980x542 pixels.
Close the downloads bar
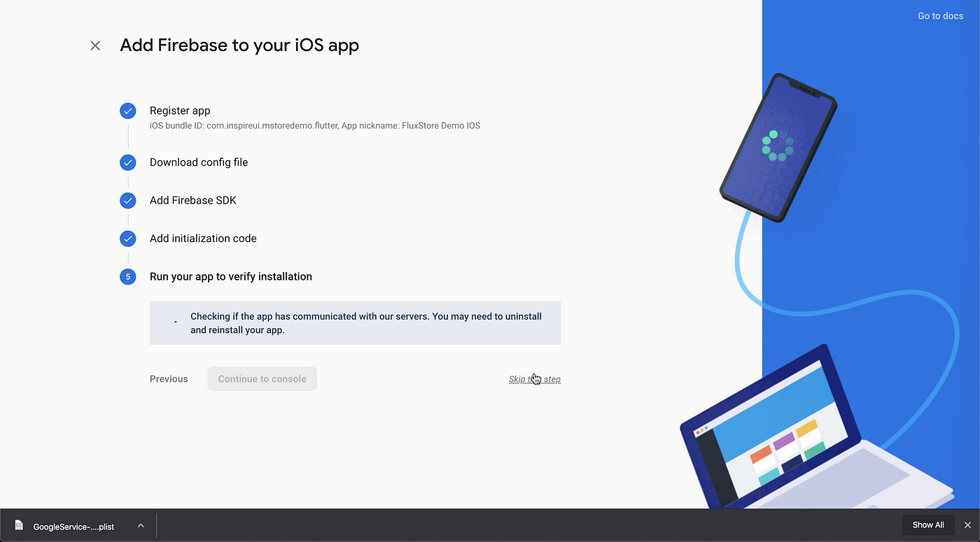(967, 525)
